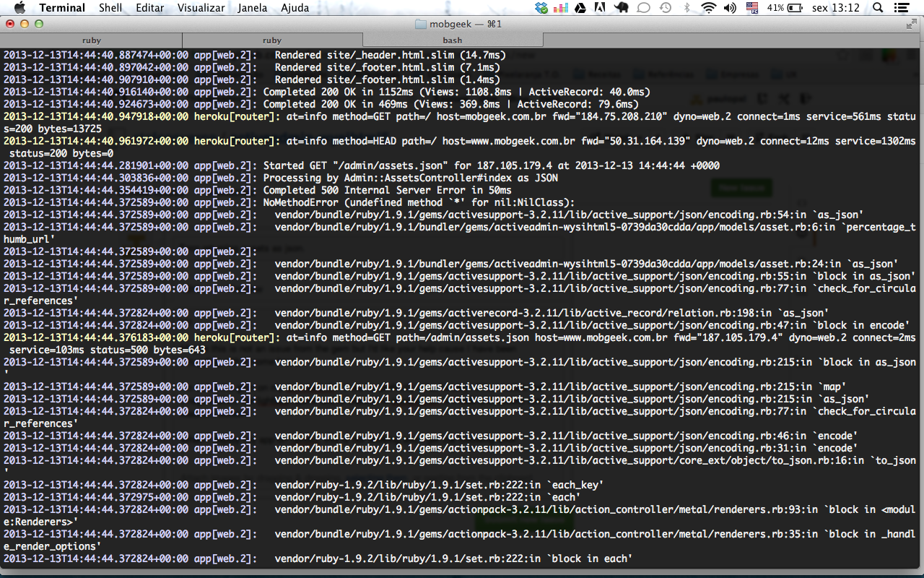
Task: Click the 41% battery indicator
Action: (785, 8)
